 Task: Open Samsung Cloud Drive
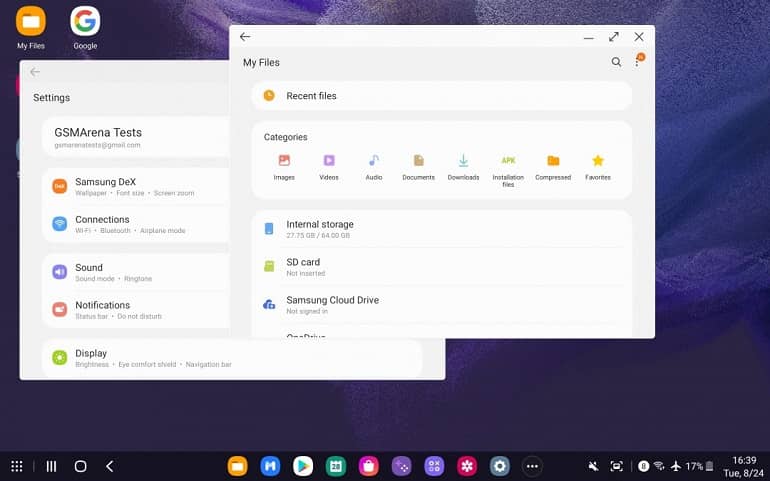coord(441,305)
